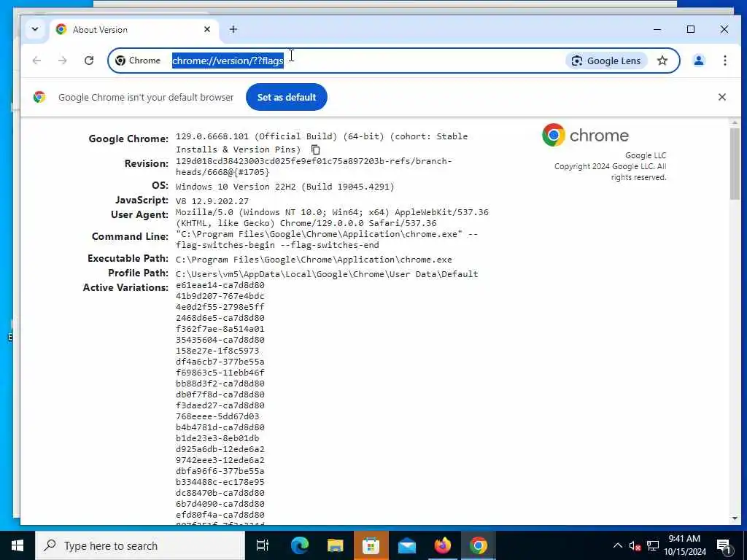Search with Google Lens

(x=606, y=61)
